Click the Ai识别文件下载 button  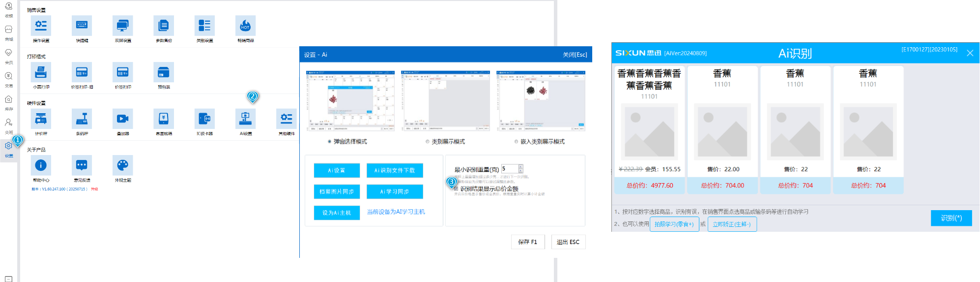pos(395,170)
